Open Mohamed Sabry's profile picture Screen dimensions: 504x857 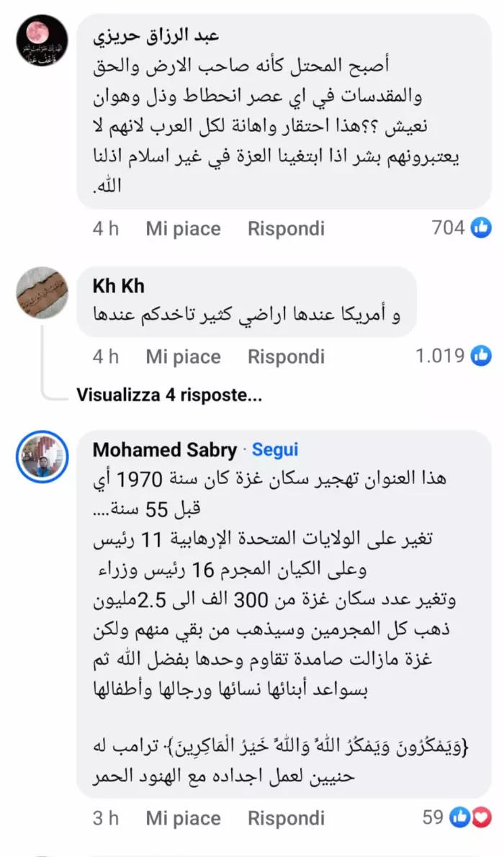(42, 457)
